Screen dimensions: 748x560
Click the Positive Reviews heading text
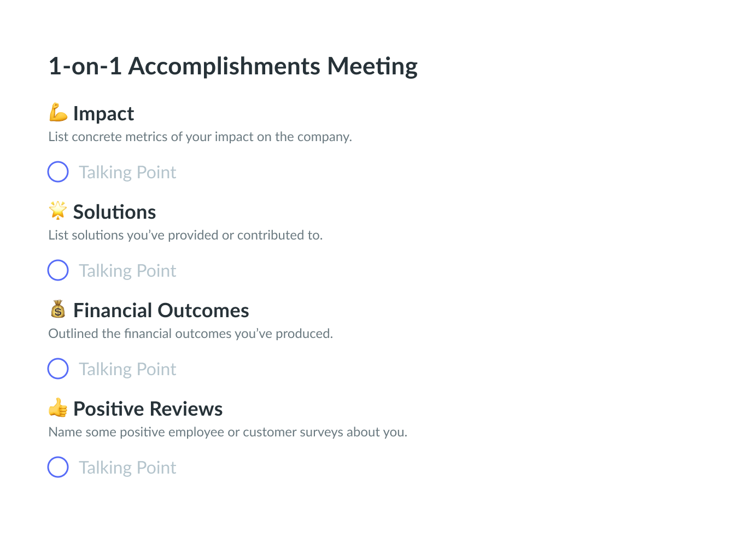148,409
